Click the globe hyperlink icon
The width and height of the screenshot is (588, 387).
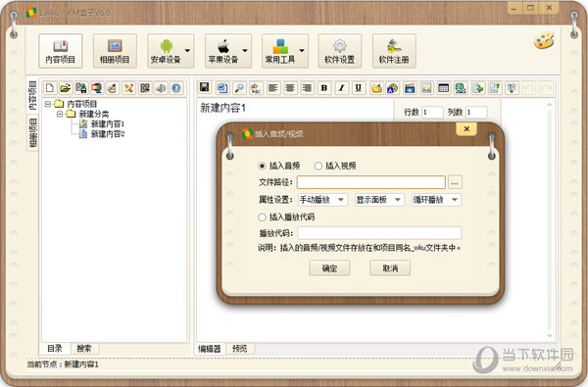tap(461, 88)
